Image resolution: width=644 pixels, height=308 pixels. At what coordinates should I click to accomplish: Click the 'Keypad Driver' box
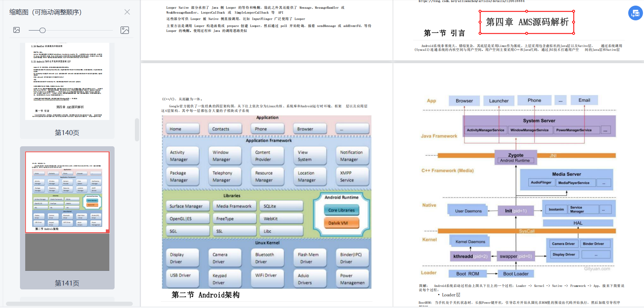225,279
